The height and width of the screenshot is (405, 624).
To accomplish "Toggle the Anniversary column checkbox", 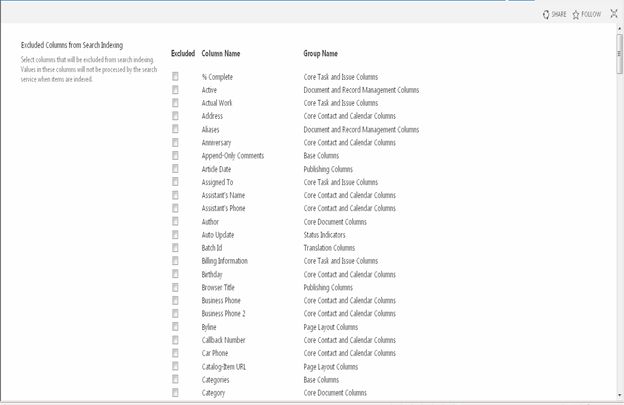I will coord(175,142).
